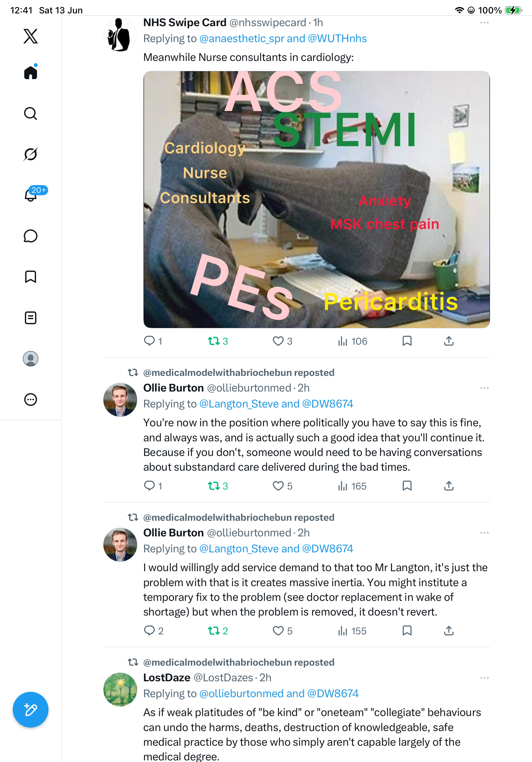Expand the sidebar More circle menu
This screenshot has height=762, width=532.
coord(31,399)
